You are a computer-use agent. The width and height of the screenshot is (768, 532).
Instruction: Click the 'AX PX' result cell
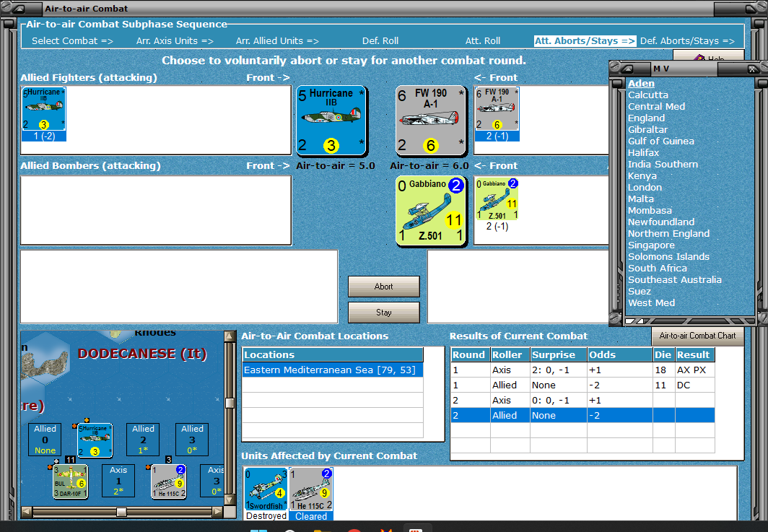(694, 370)
